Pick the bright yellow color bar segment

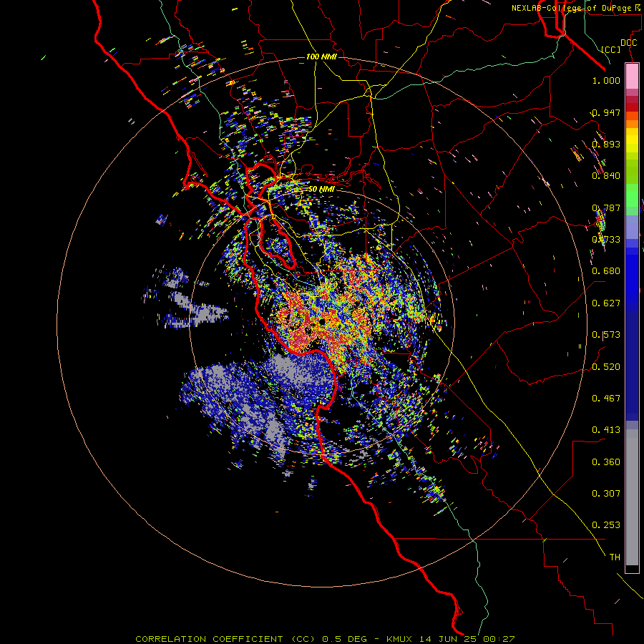[x=632, y=141]
